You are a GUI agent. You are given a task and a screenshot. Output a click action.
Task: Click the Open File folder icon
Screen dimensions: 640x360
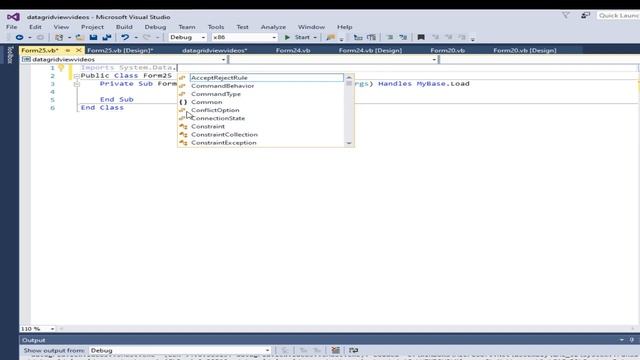(80, 37)
